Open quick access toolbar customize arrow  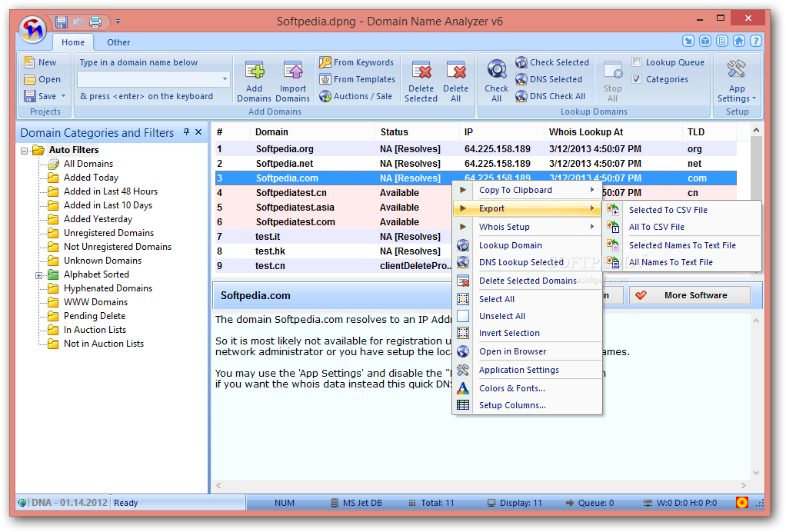pyautogui.click(x=118, y=22)
